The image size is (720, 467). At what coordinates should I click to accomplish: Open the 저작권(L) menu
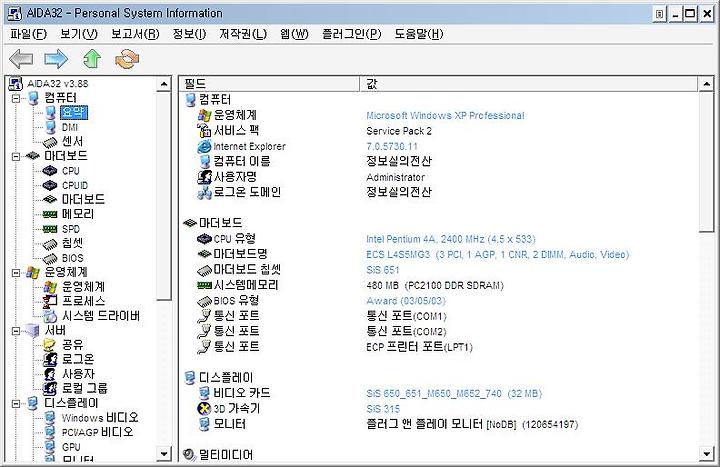pos(243,34)
